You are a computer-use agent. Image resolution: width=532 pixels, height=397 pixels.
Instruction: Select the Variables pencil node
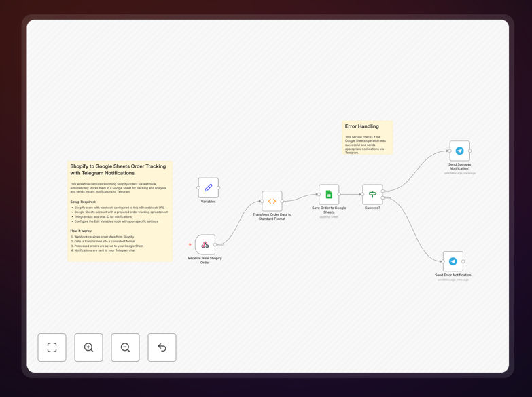pos(209,188)
